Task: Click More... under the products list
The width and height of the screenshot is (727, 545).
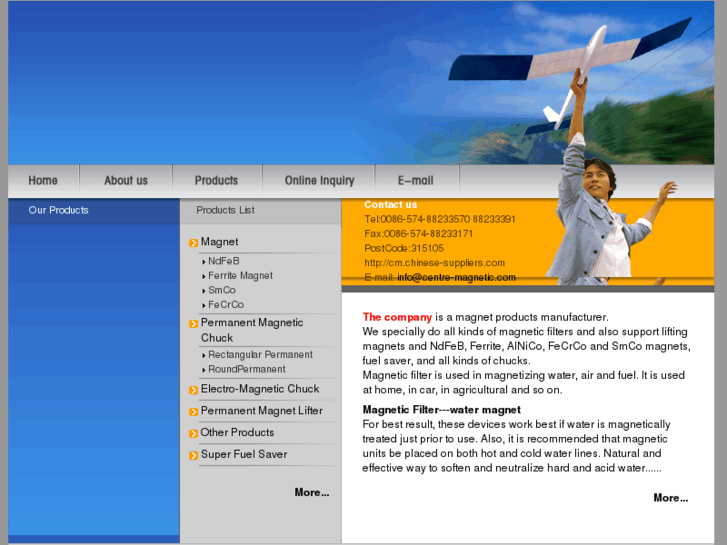Action: (x=312, y=492)
